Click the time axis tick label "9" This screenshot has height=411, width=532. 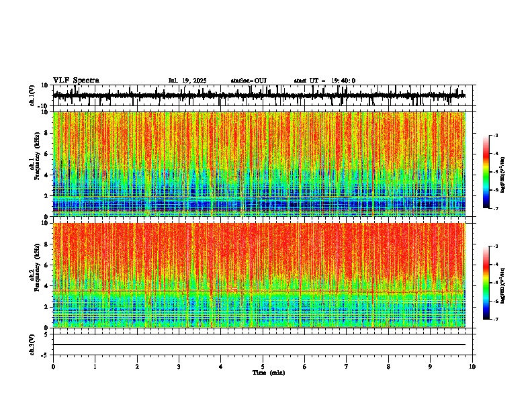coord(430,367)
